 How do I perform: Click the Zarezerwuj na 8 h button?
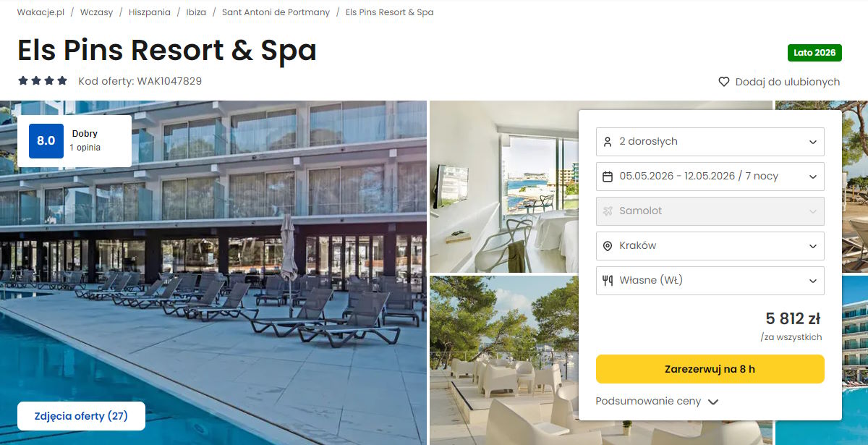pos(710,369)
